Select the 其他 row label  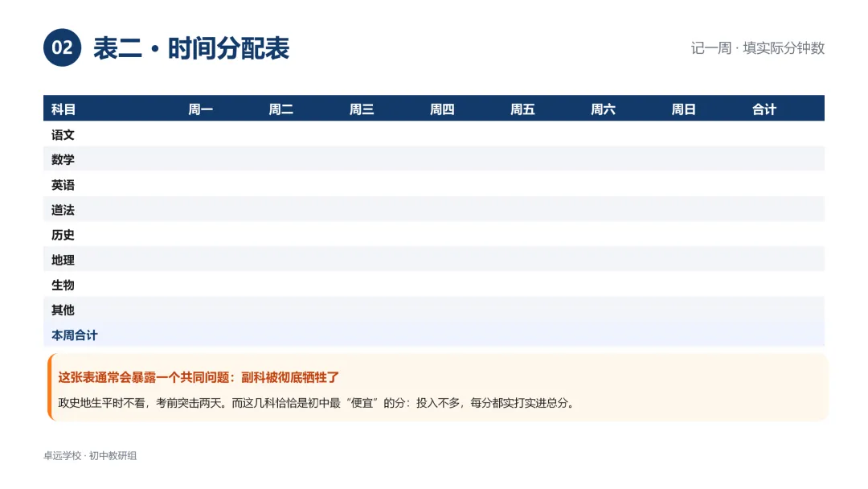63,310
